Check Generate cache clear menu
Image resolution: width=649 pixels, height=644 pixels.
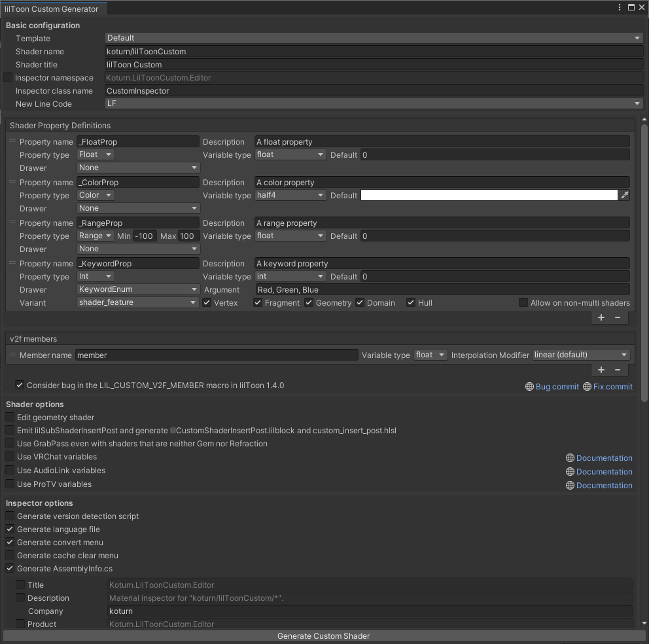tap(10, 555)
